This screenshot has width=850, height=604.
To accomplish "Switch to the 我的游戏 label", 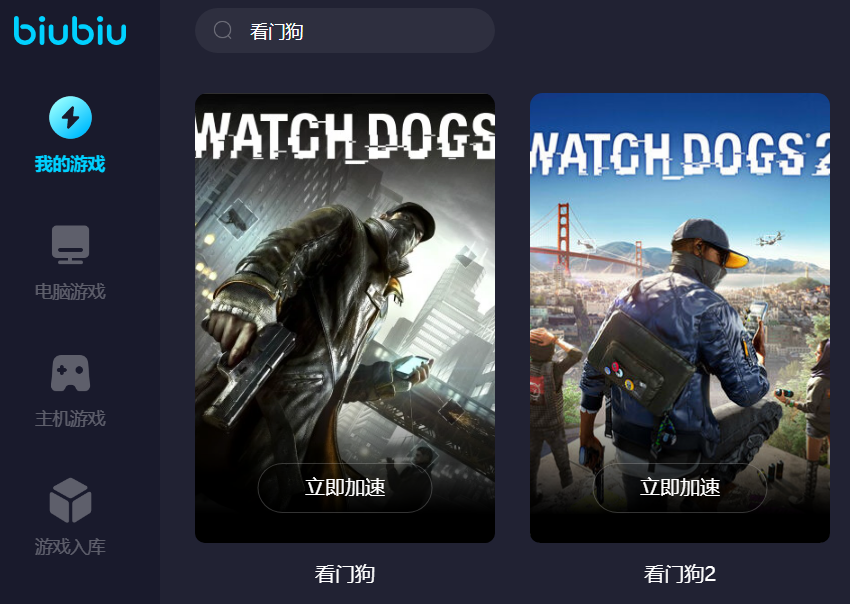I will pyautogui.click(x=70, y=164).
